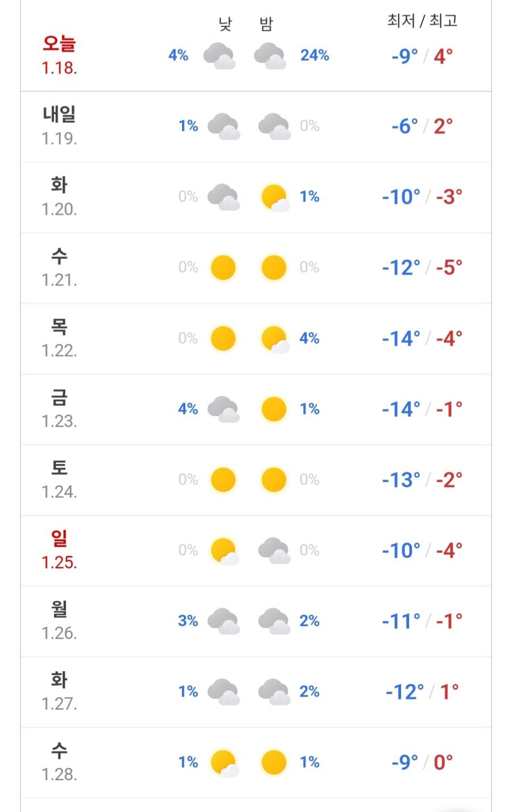512x812 pixels.
Task: Click today's nighttime cloudy icon
Action: 270,56
